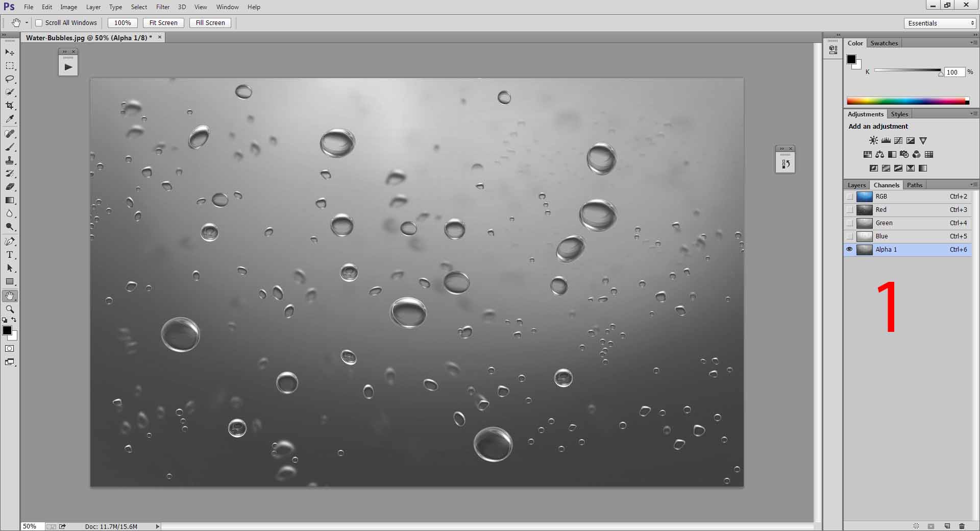Delete current channel with trash icon
980x531 pixels.
(x=962, y=526)
